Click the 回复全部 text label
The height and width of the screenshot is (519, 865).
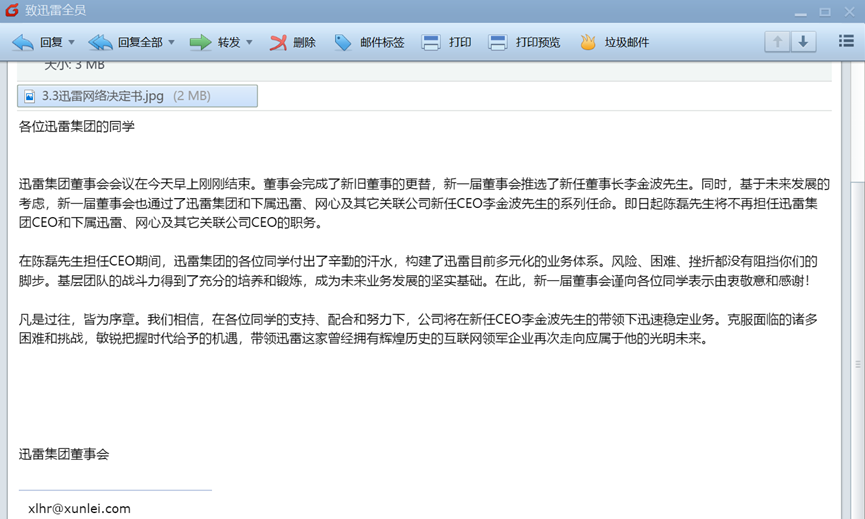point(140,42)
